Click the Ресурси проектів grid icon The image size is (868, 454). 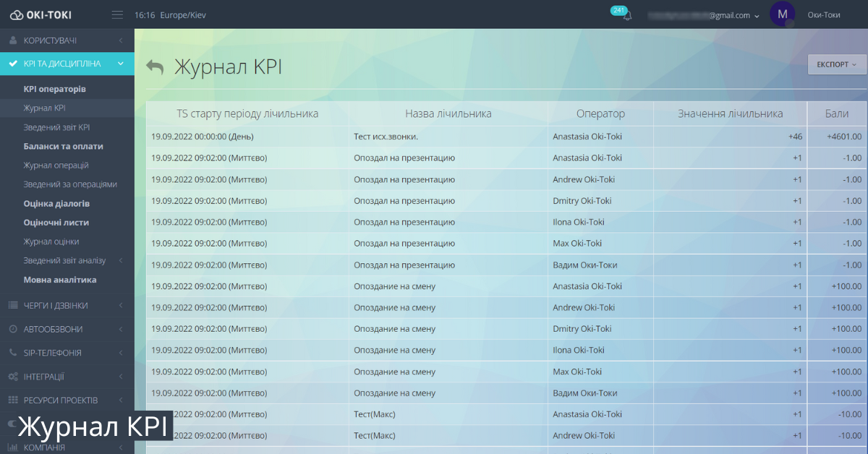pos(12,401)
